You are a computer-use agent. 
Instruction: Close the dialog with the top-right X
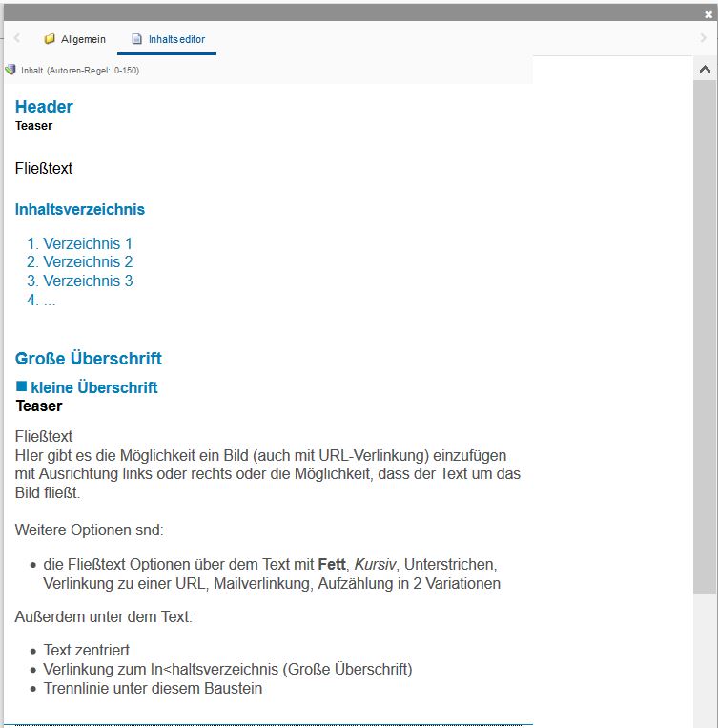click(708, 14)
